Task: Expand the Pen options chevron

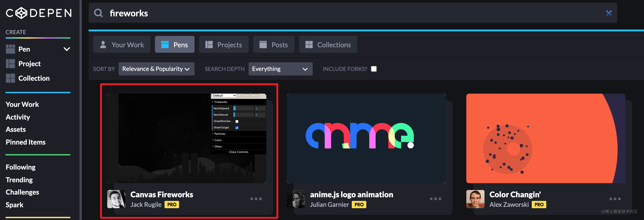Action: 67,49
